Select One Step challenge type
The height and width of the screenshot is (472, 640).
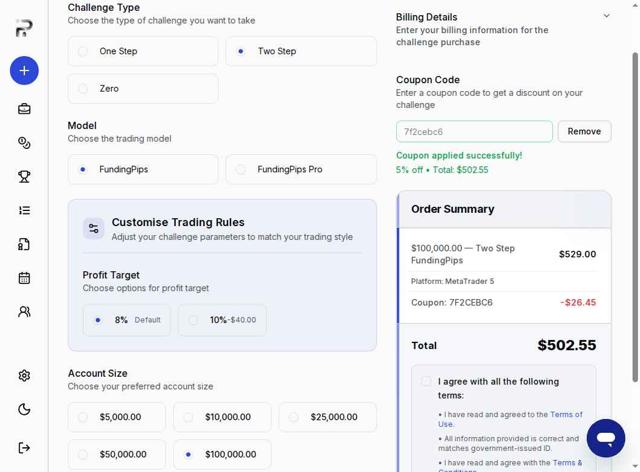(143, 51)
